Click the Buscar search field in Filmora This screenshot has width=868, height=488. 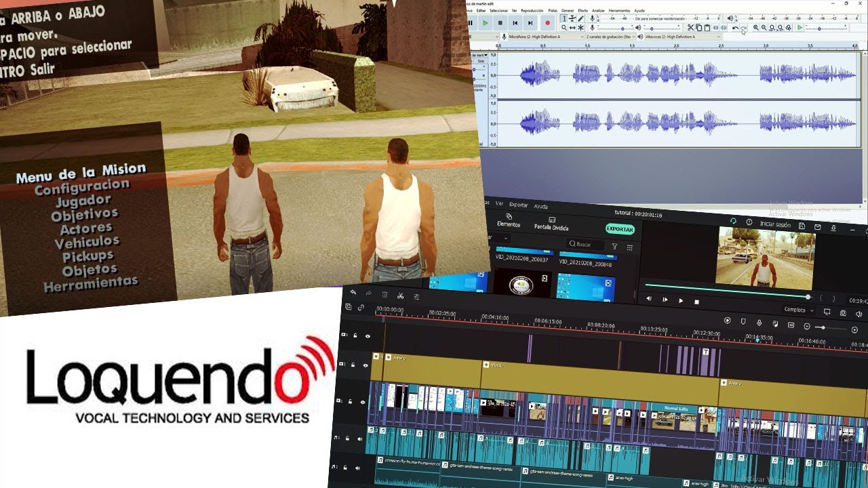(x=585, y=245)
